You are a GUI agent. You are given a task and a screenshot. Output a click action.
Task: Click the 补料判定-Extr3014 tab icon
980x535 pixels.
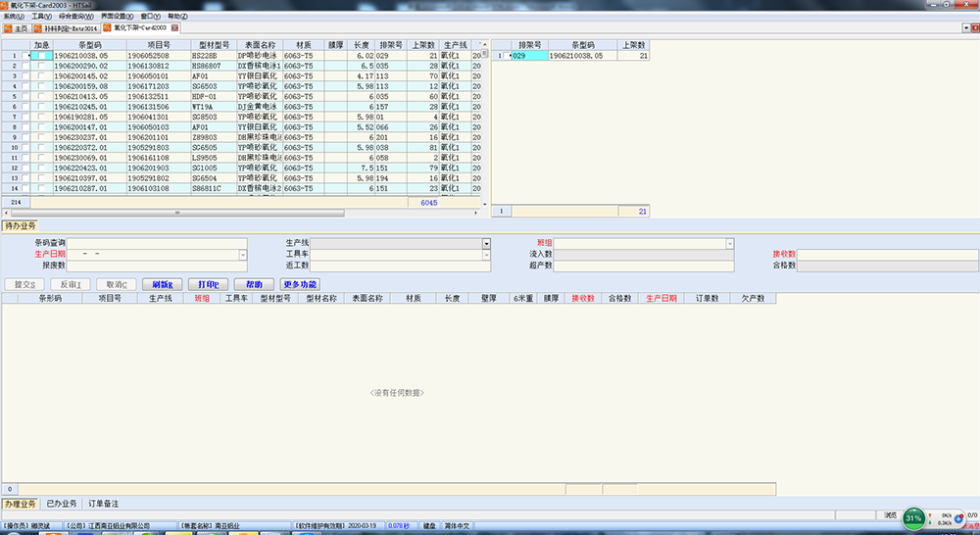37,28
